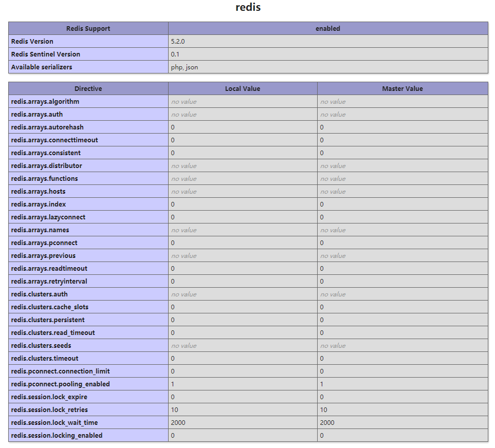Click the 'Master Value' column header
Screen dimensions: 495x448
click(x=402, y=89)
